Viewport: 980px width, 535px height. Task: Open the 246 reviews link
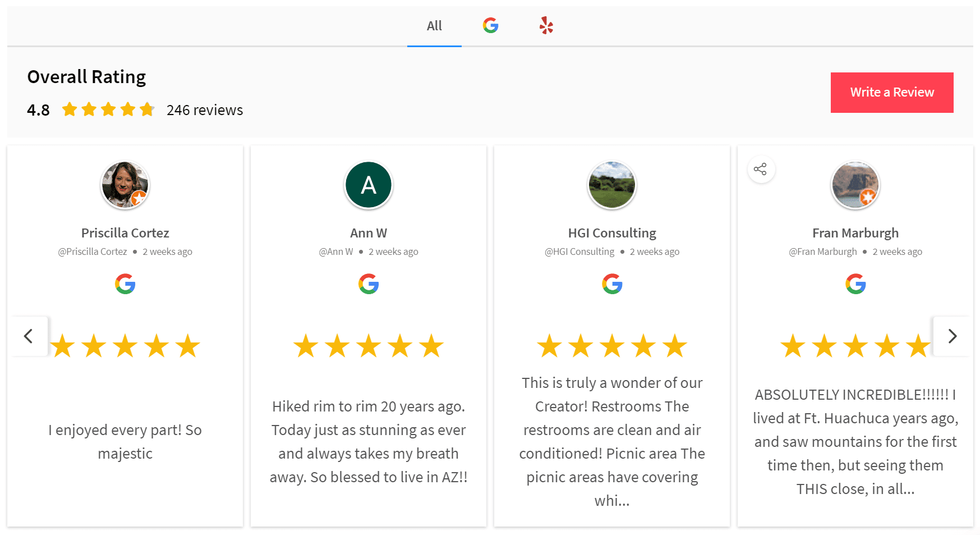coord(204,110)
